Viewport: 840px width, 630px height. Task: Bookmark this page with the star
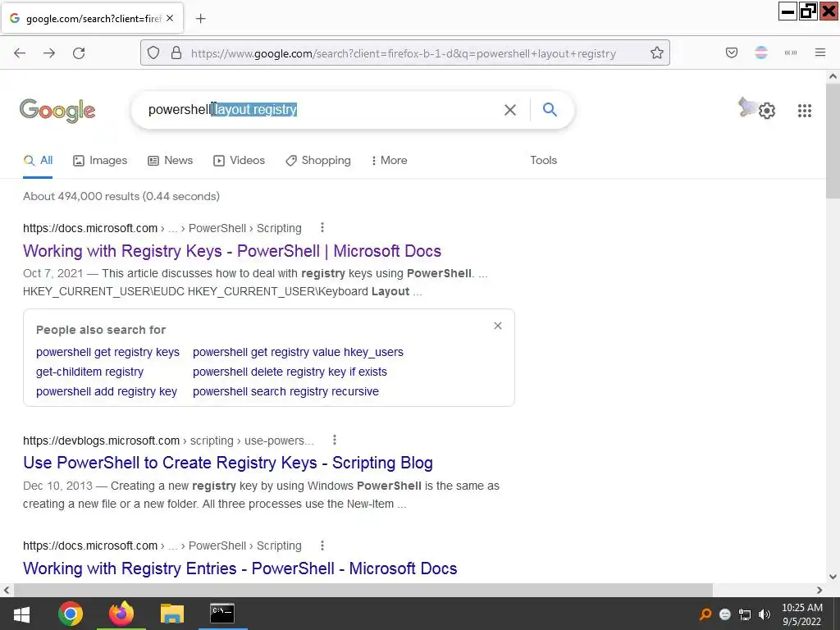(x=657, y=53)
